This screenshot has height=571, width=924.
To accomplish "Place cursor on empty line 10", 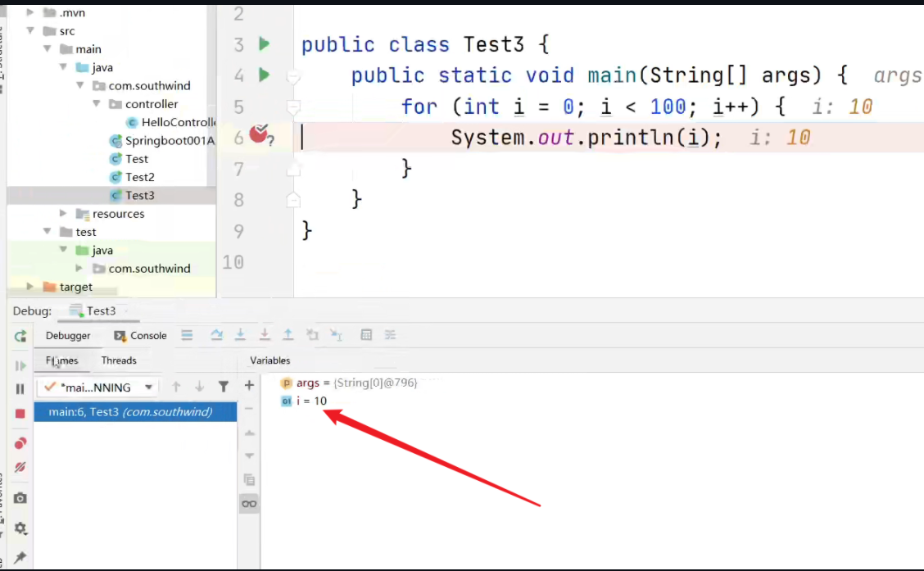I will pos(609,262).
